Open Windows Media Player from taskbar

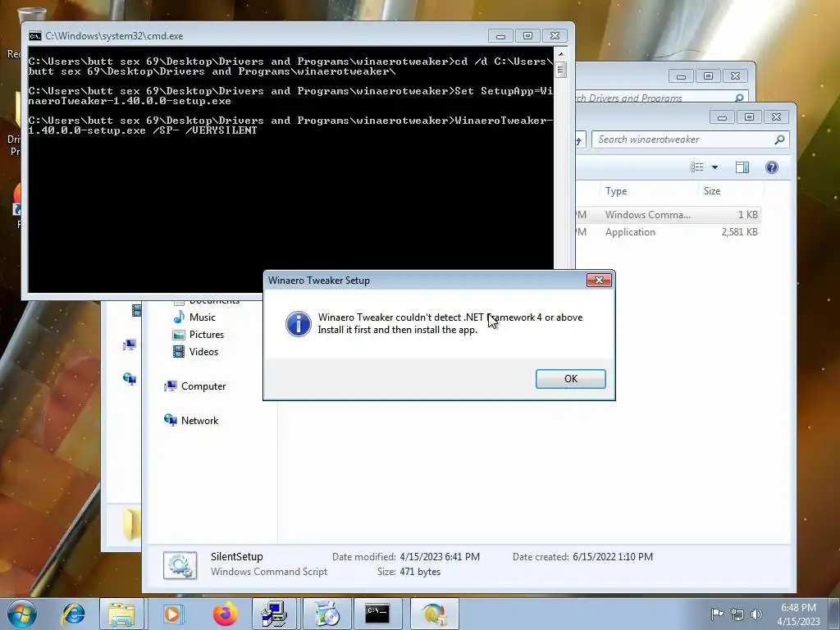[172, 614]
